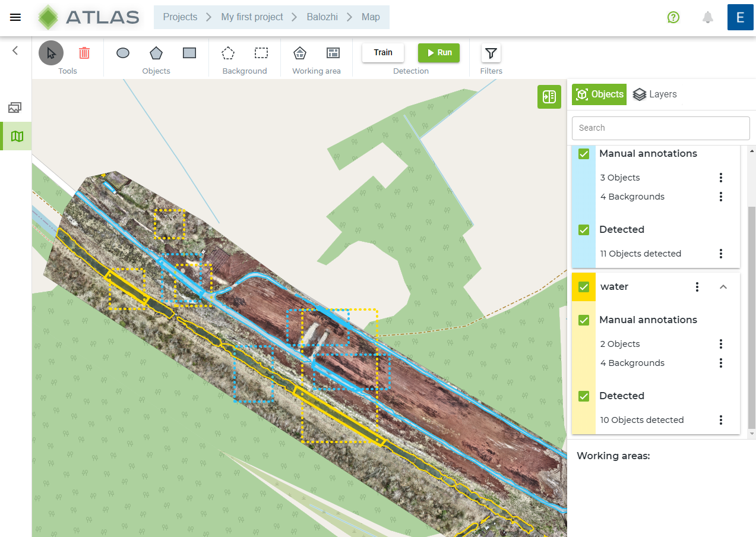Choose the rectangle object tool

coord(189,53)
